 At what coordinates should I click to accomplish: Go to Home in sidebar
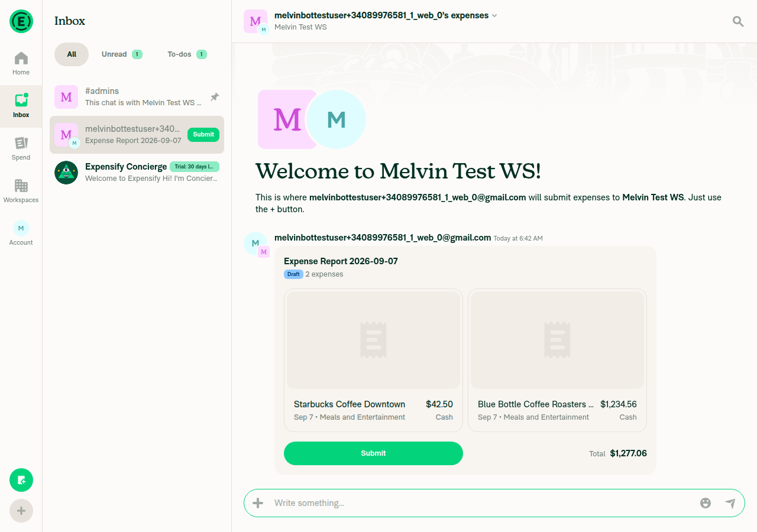(x=21, y=64)
